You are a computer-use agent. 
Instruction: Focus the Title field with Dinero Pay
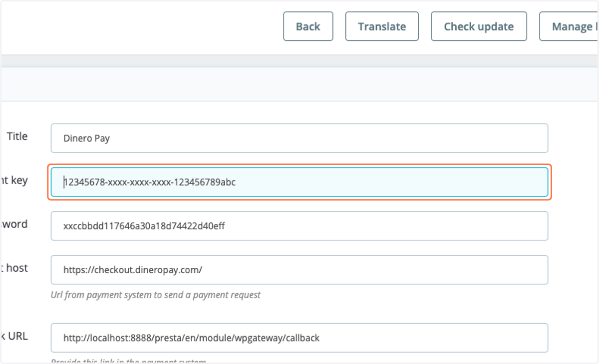pyautogui.click(x=299, y=138)
